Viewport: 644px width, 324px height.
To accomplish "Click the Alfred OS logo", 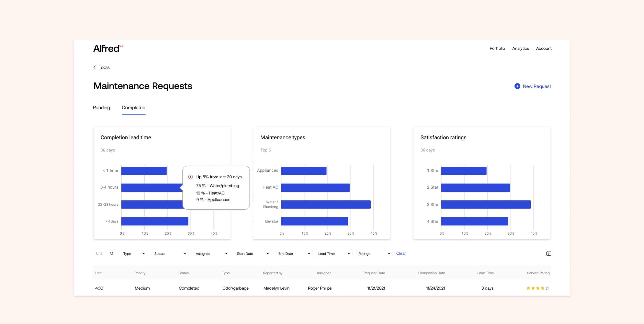I will [x=108, y=48].
